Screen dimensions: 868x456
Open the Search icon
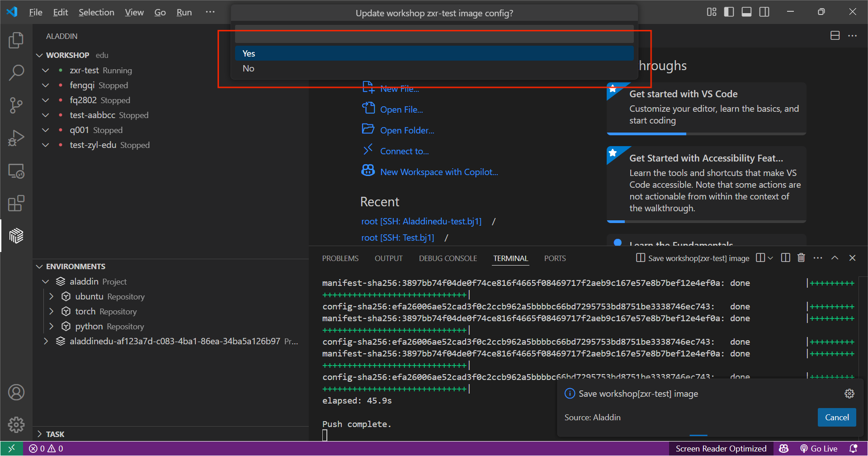[16, 72]
